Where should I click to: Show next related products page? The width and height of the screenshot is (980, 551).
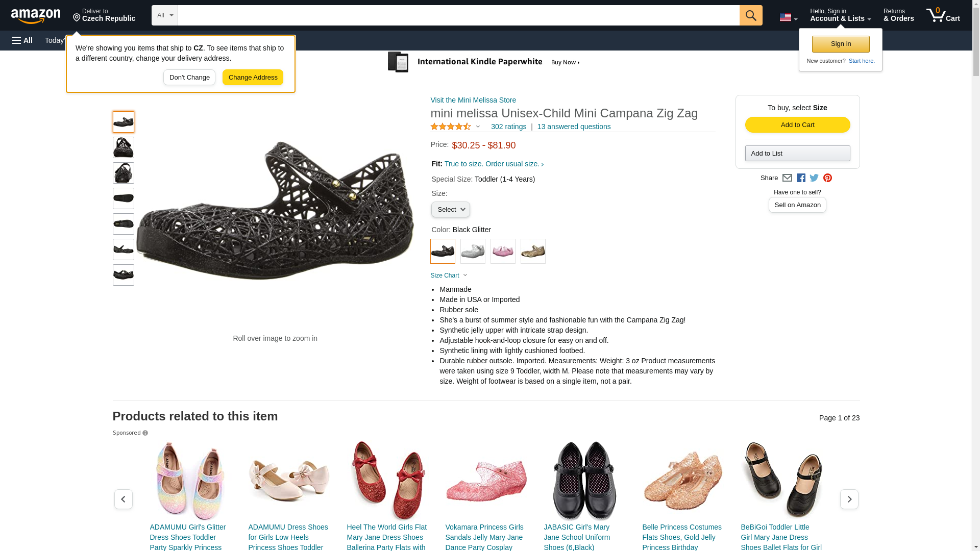click(849, 499)
